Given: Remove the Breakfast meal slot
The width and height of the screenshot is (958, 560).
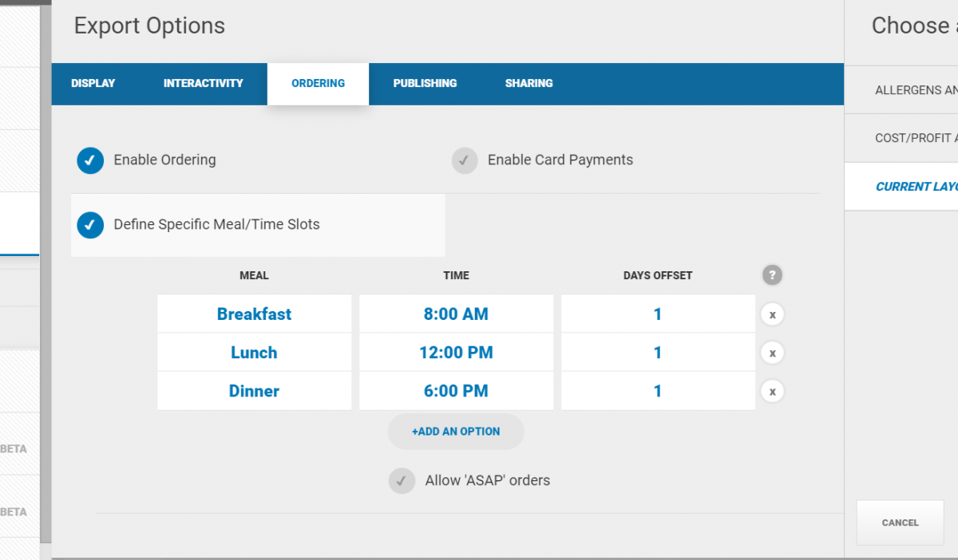Looking at the screenshot, I should 772,314.
